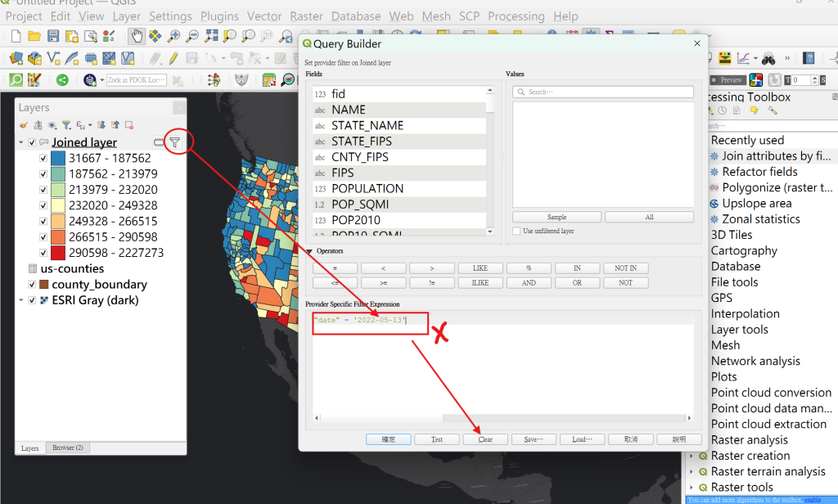Uncheck the 31667 - 187562 class checkbox
This screenshot has height=504, width=838.
[x=43, y=158]
